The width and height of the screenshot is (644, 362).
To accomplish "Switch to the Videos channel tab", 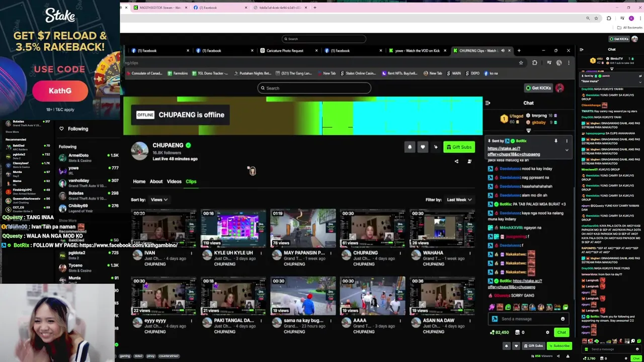I will pyautogui.click(x=174, y=182).
